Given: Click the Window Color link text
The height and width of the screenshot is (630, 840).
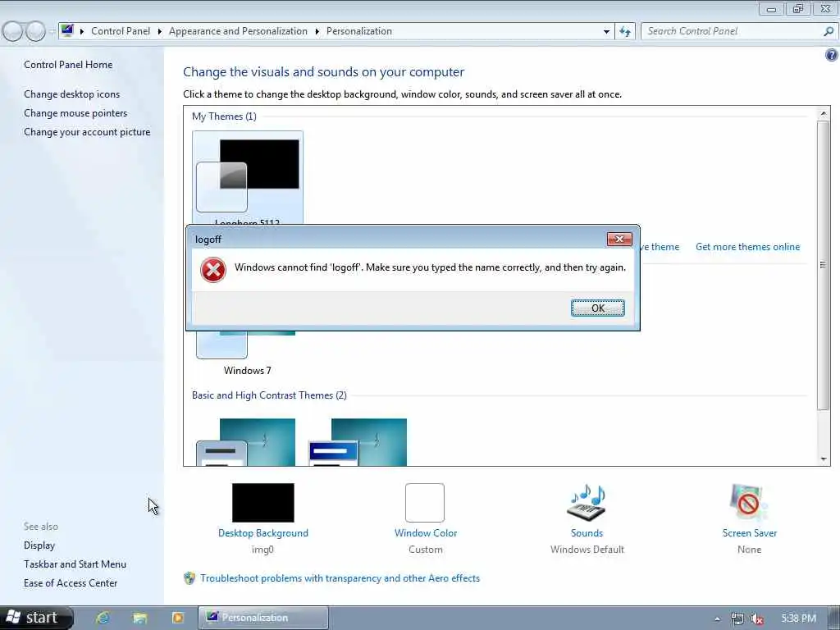Looking at the screenshot, I should click(426, 533).
